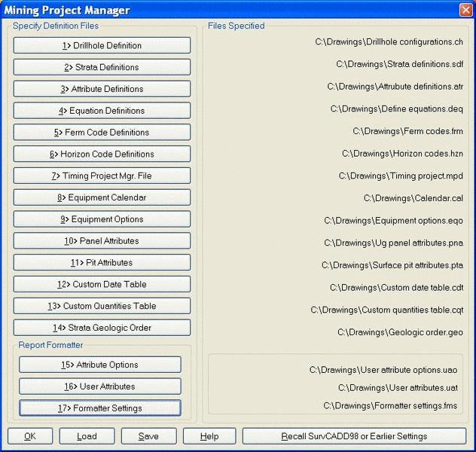Click the Timing project.mpd path
The width and height of the screenshot is (476, 452).
(401, 176)
